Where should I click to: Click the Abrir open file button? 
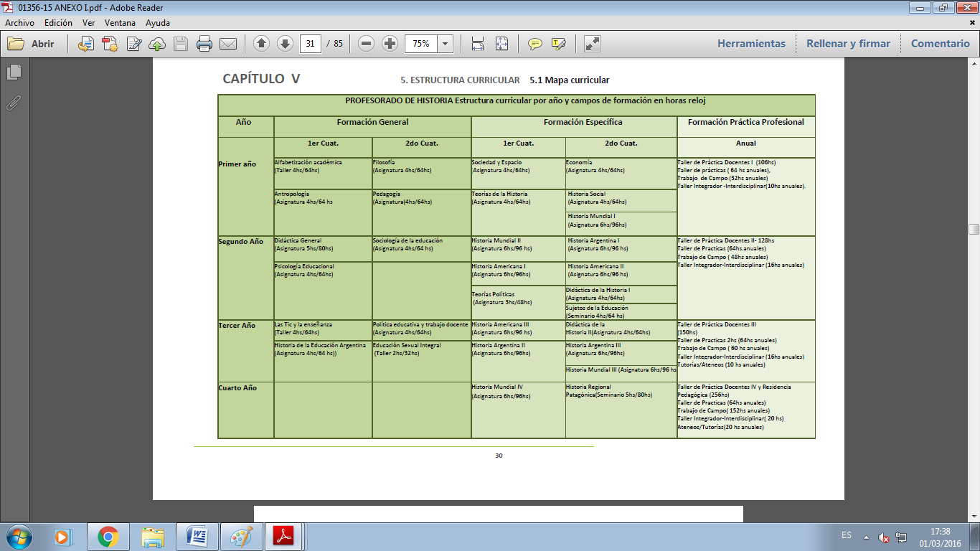(32, 44)
